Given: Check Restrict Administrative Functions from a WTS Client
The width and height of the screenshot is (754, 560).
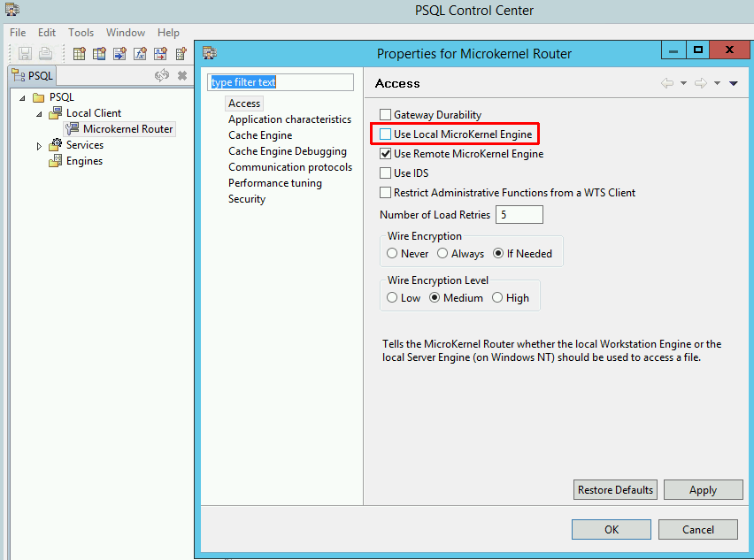Looking at the screenshot, I should tap(385, 193).
